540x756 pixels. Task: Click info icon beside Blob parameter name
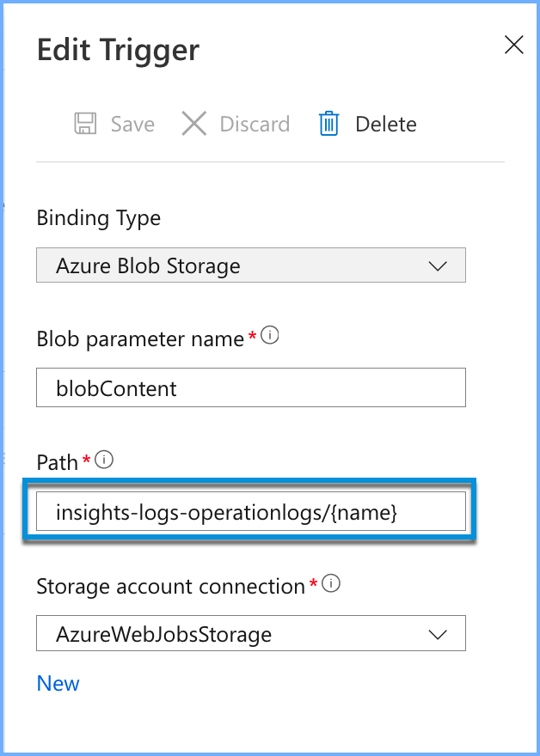click(269, 337)
